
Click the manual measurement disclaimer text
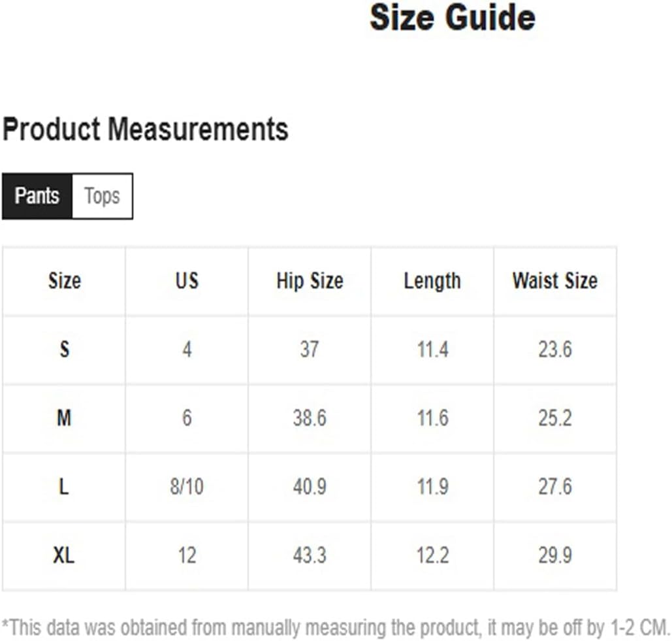(336, 628)
